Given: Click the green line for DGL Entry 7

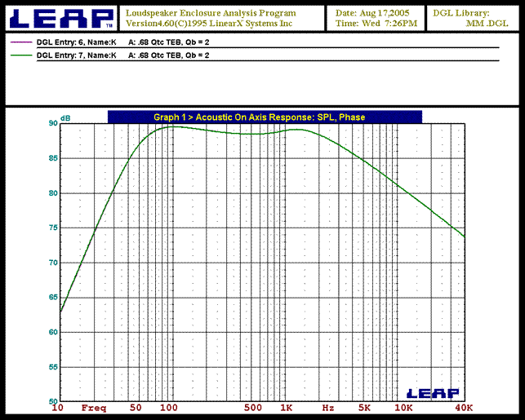Looking at the screenshot, I should coord(21,55).
